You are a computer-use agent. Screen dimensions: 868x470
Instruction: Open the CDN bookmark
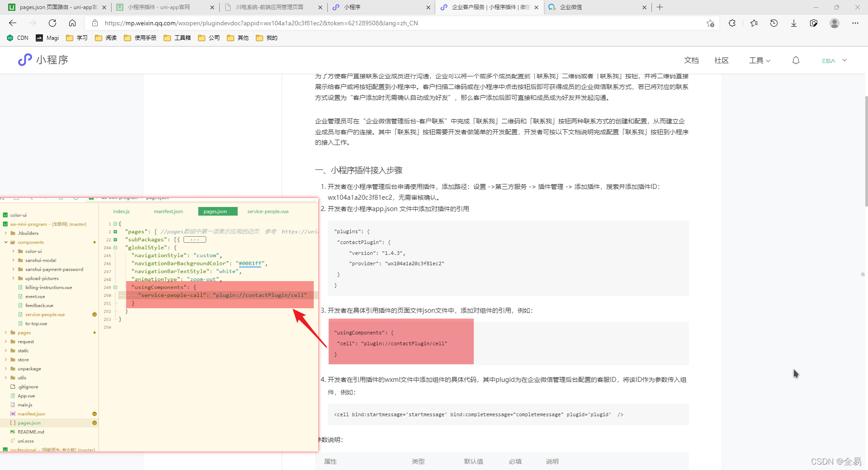coord(18,38)
